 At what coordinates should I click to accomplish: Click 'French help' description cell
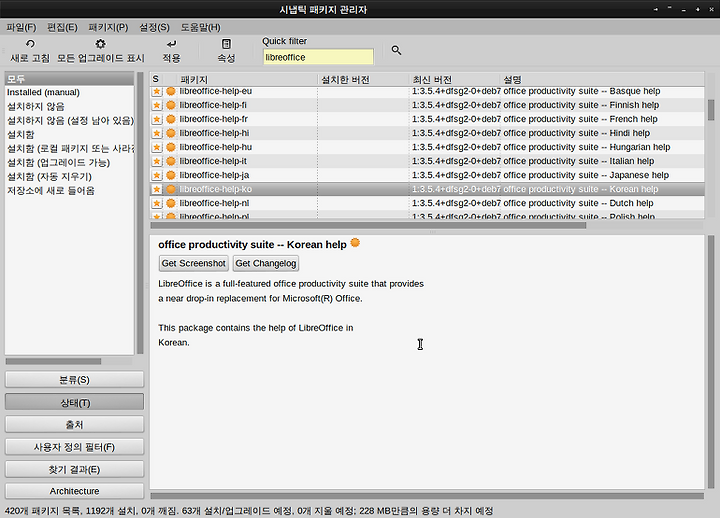pyautogui.click(x=580, y=119)
